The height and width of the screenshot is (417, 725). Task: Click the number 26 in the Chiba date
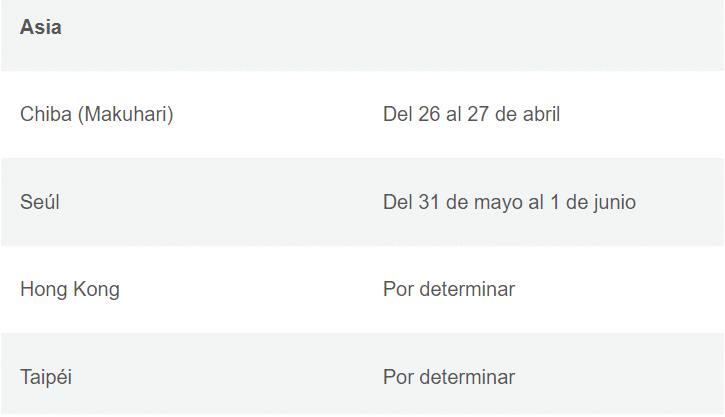[x=429, y=114]
